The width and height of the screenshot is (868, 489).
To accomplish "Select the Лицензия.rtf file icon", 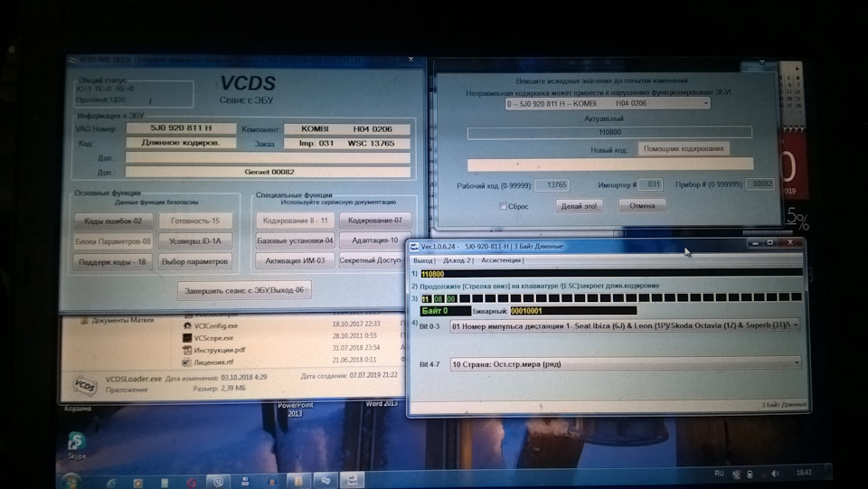I will point(187,362).
